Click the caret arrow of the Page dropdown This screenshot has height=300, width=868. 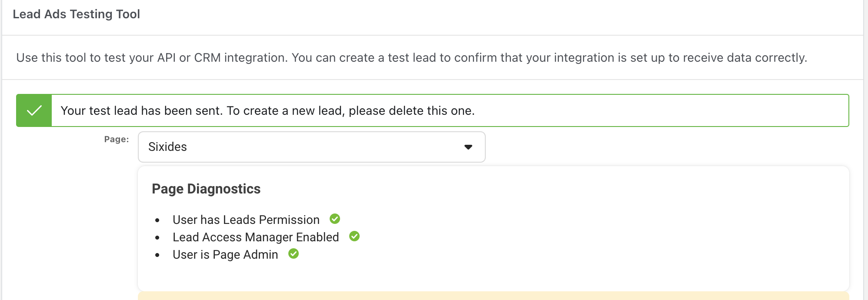(468, 147)
